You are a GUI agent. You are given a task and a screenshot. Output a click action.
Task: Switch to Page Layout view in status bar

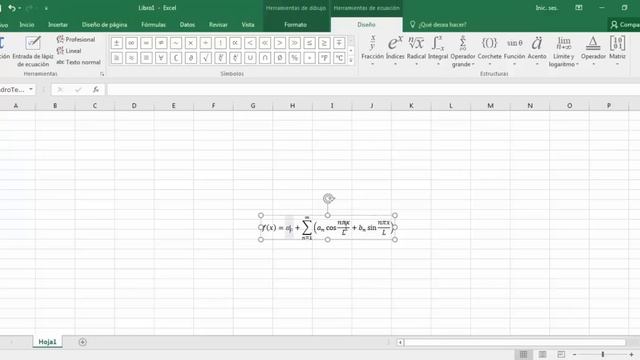click(x=542, y=354)
